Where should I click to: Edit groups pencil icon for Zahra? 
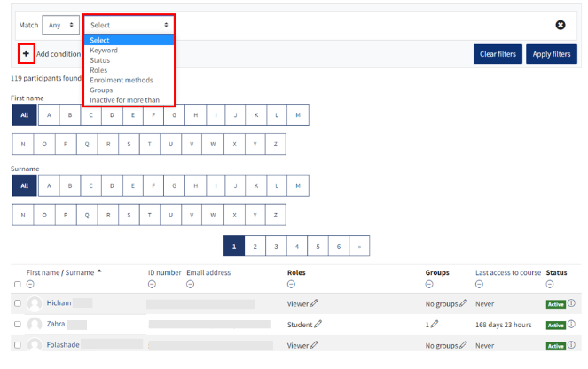pyautogui.click(x=435, y=324)
